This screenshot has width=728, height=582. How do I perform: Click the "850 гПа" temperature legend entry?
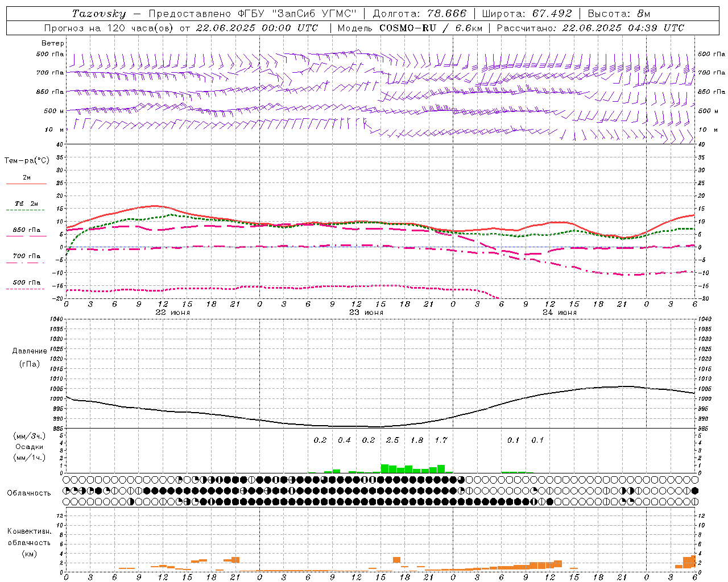pos(27,230)
